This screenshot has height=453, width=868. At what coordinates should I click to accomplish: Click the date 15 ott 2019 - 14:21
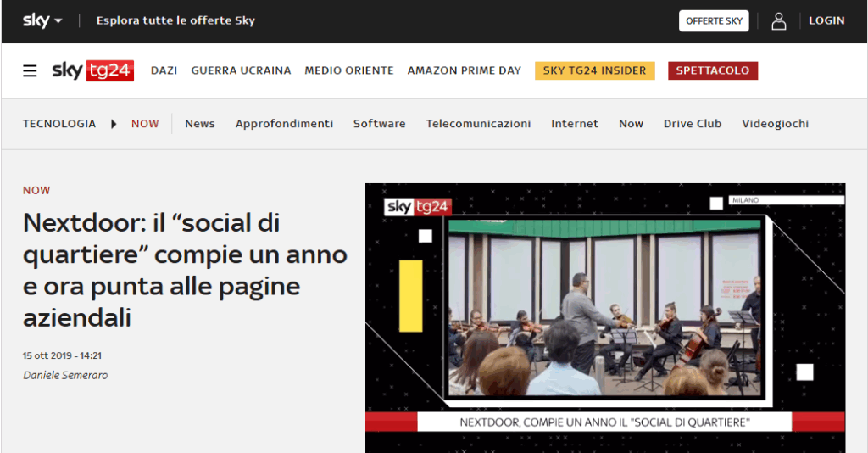(62, 355)
